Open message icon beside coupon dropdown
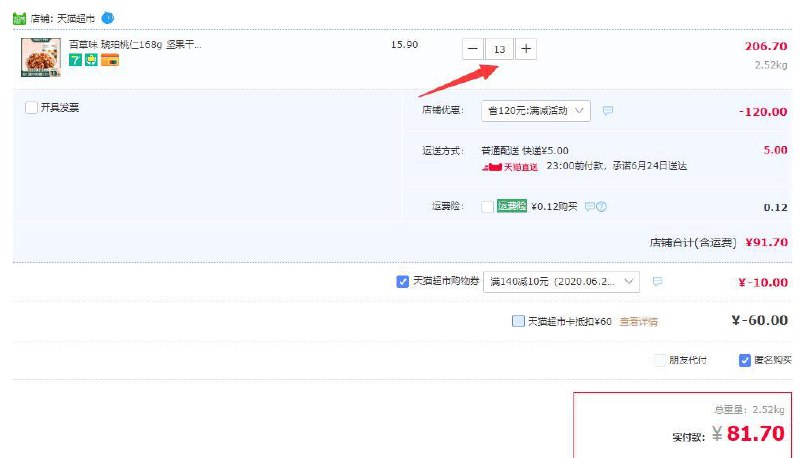 [x=658, y=282]
